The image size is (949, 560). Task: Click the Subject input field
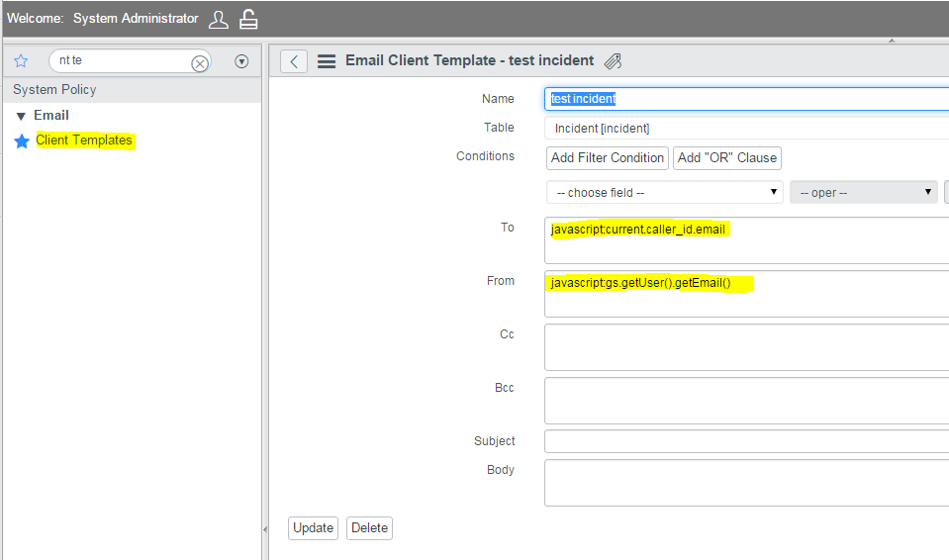coord(746,441)
